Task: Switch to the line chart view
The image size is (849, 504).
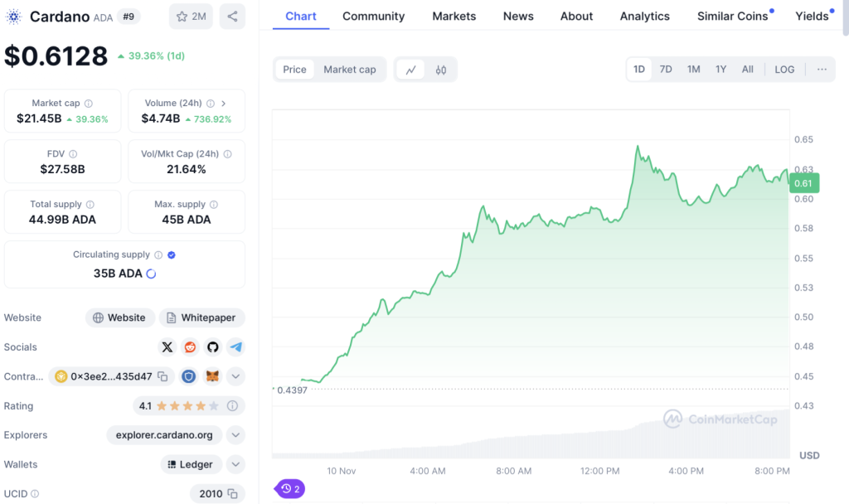Action: click(411, 70)
